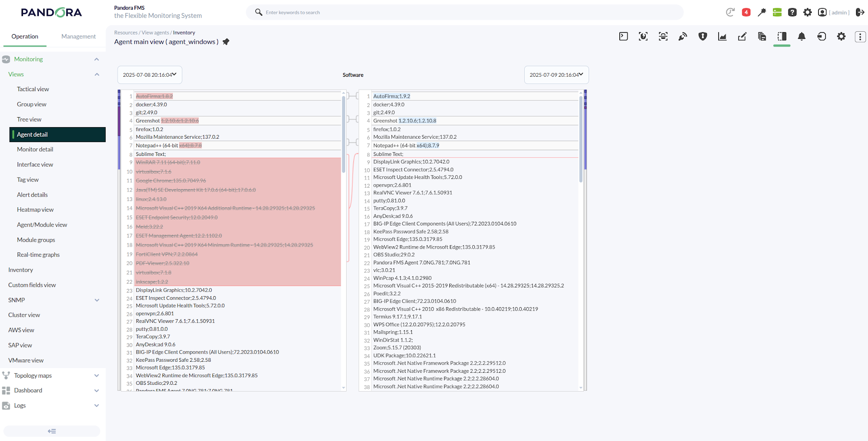Log out using the exit arrow icon
The image size is (868, 441).
click(x=860, y=12)
